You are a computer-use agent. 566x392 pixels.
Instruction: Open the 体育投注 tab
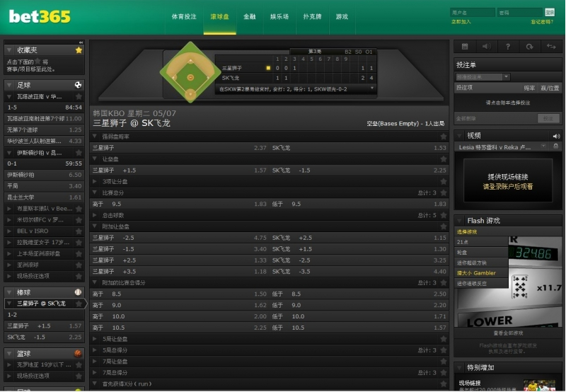point(184,17)
